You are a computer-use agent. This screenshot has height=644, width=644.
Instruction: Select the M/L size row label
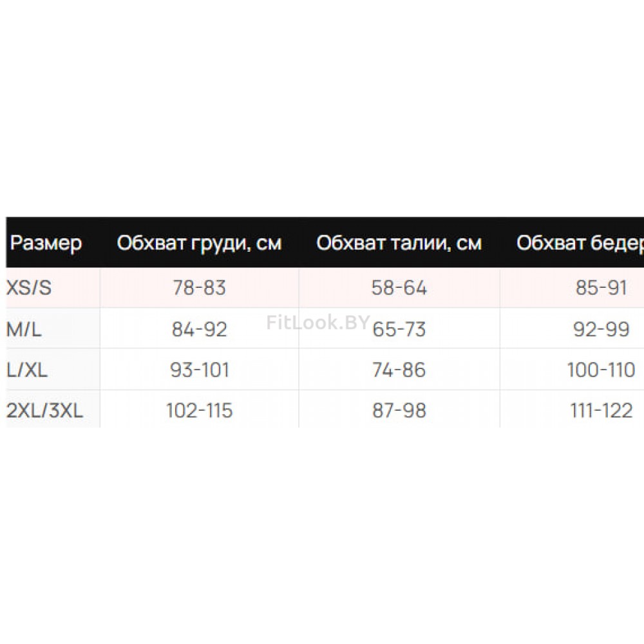[24, 329]
